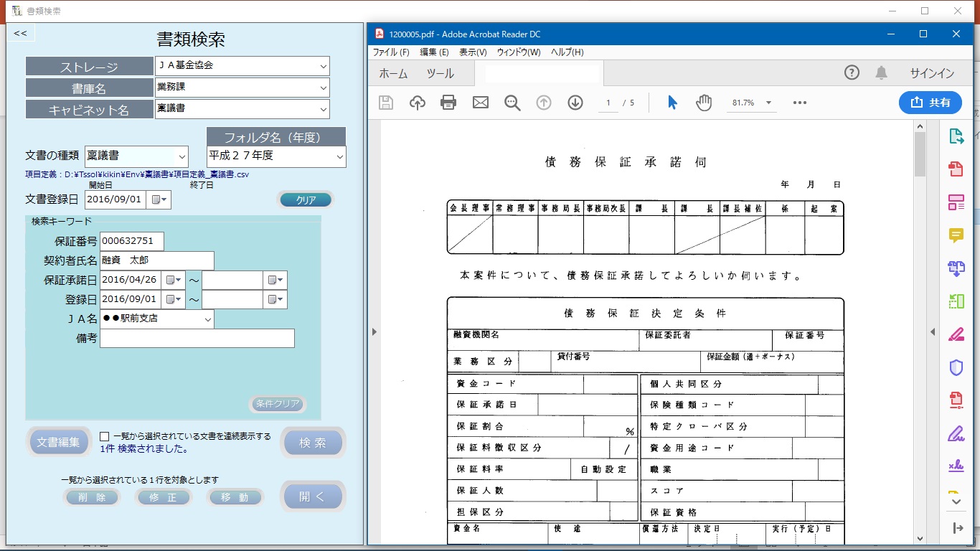Collapse the right tools pane arrow icon

pos(958,528)
